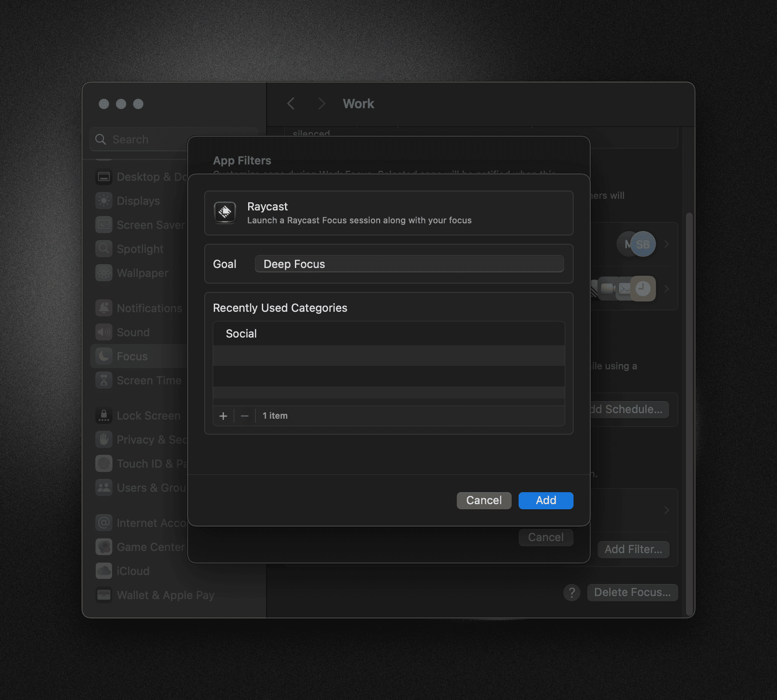Click the back navigation chevron

291,103
